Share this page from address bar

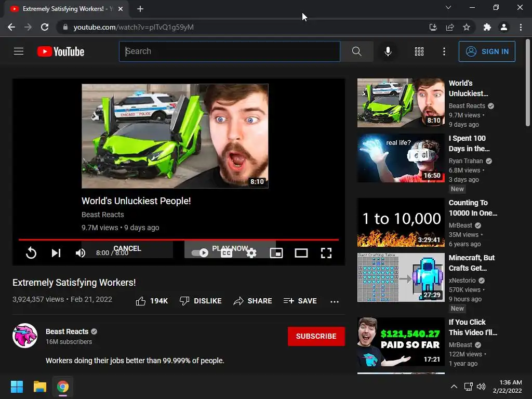[450, 27]
